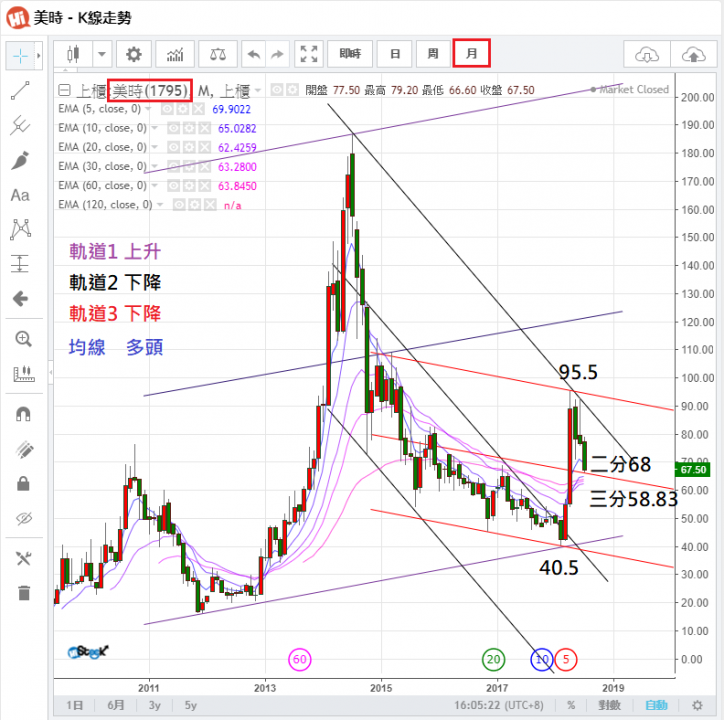The height and width of the screenshot is (720, 724).
Task: Hide the EMA (60, close, 0) indicator
Action: (x=174, y=186)
